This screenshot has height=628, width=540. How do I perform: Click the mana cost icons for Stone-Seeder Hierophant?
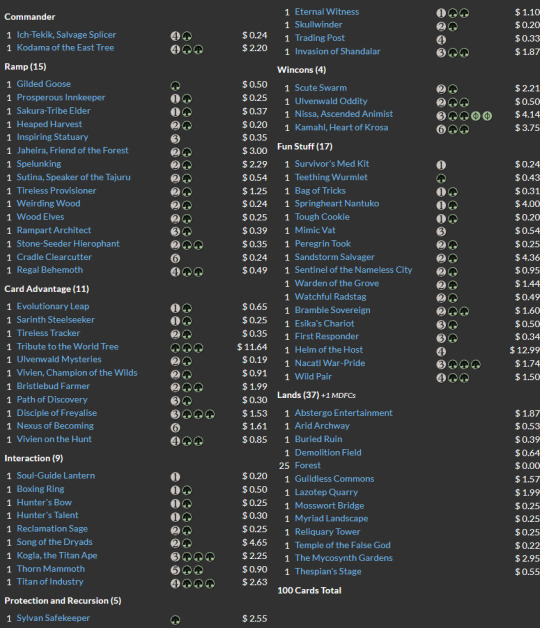pos(187,245)
